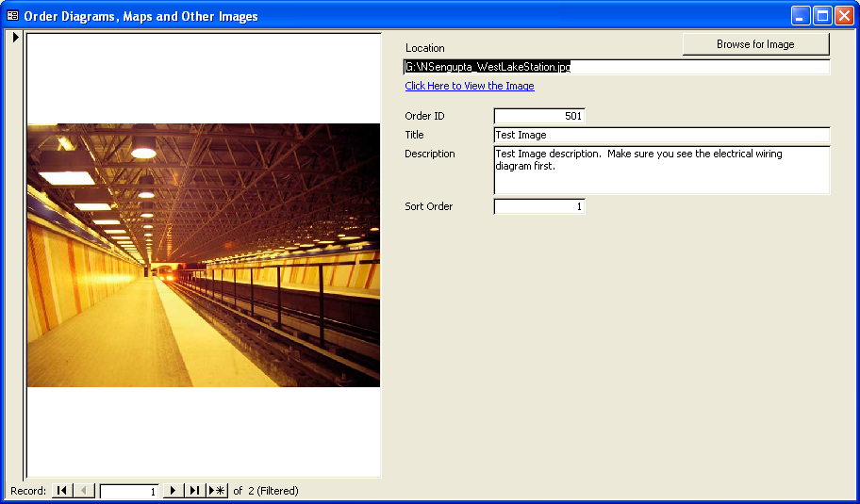Viewport: 860px width, 504px height.
Task: Open the form control menu icon in the title bar
Action: pyautogui.click(x=12, y=16)
